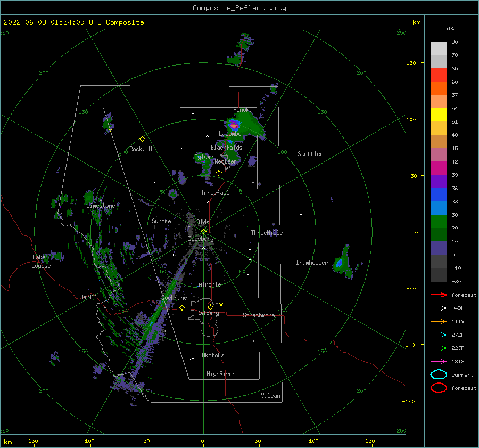The image size is (479, 448).
Task: Click the asterisk marker east of Innisfail
Action: coord(253,183)
